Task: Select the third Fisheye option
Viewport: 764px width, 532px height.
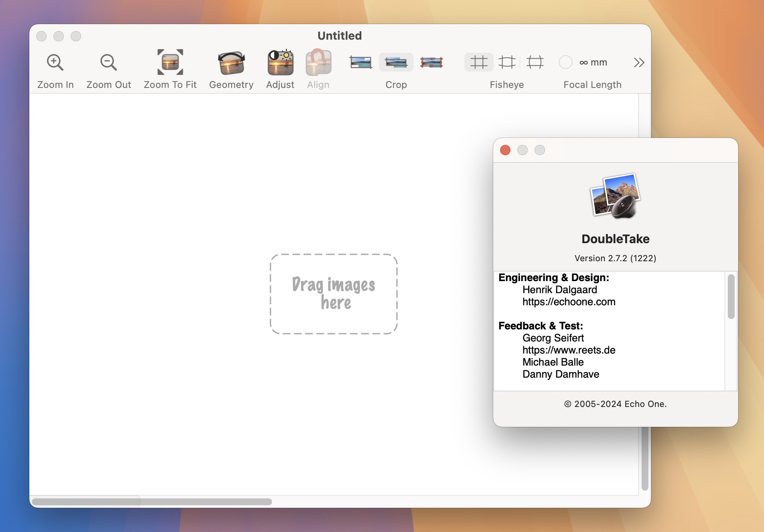Action: click(x=535, y=63)
